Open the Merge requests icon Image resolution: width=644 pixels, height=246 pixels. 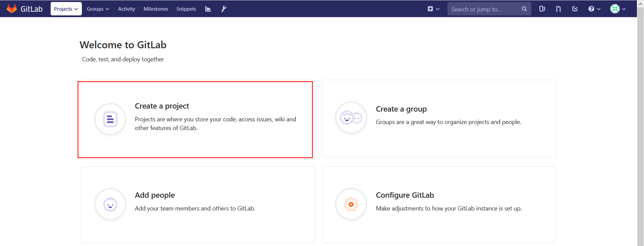tap(558, 9)
